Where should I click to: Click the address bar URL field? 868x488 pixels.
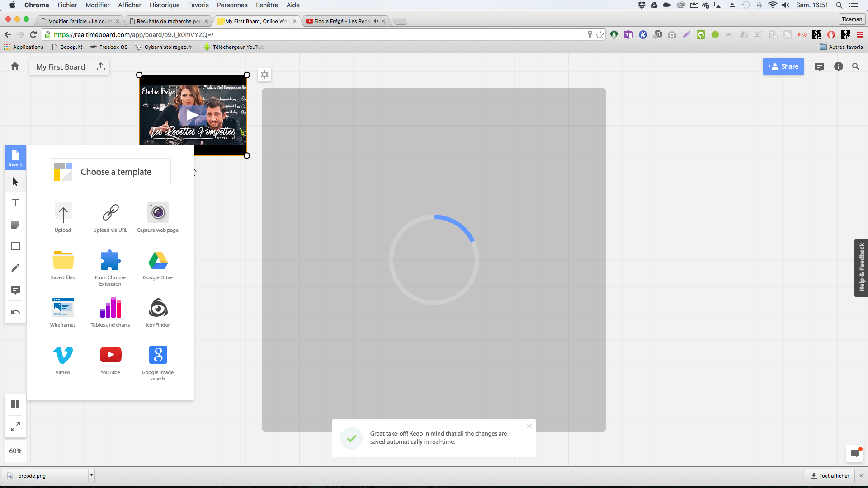(316, 35)
